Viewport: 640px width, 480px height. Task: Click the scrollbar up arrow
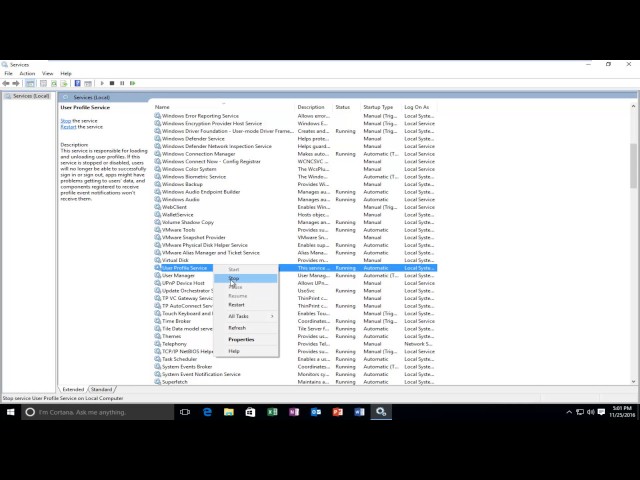click(633, 106)
